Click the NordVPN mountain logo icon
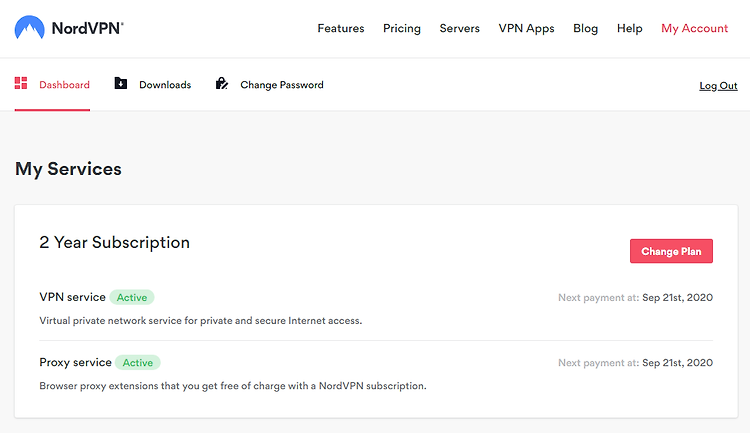 tap(30, 27)
